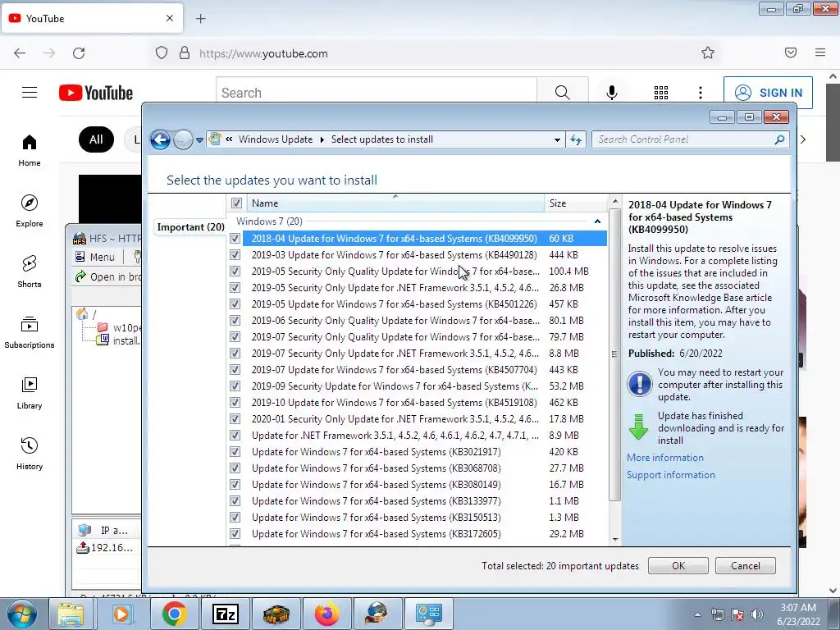This screenshot has height=630, width=840.
Task: Click the YouTube search magnifier button
Action: point(562,93)
